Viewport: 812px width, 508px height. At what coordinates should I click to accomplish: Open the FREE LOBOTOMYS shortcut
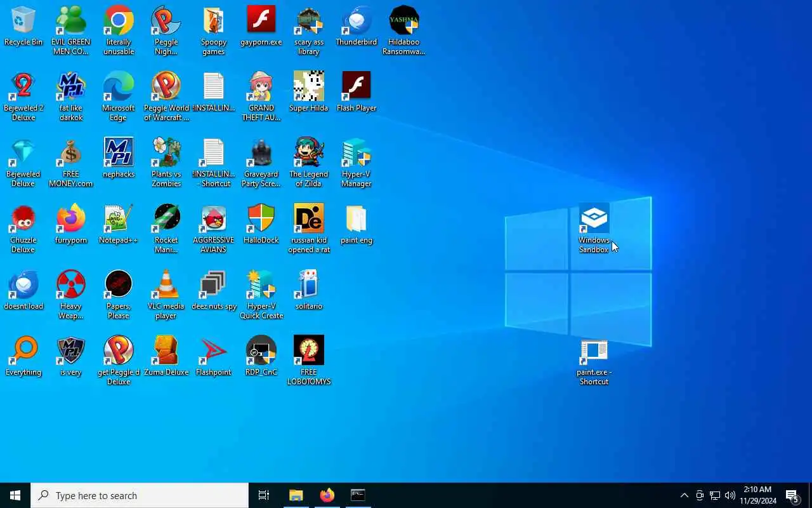pyautogui.click(x=309, y=361)
